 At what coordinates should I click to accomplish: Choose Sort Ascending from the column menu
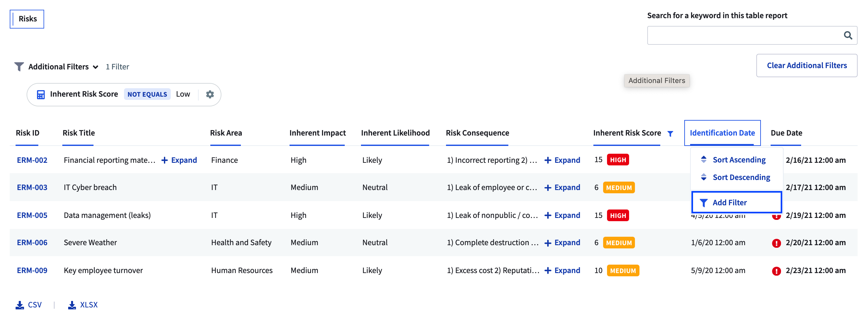(x=738, y=160)
